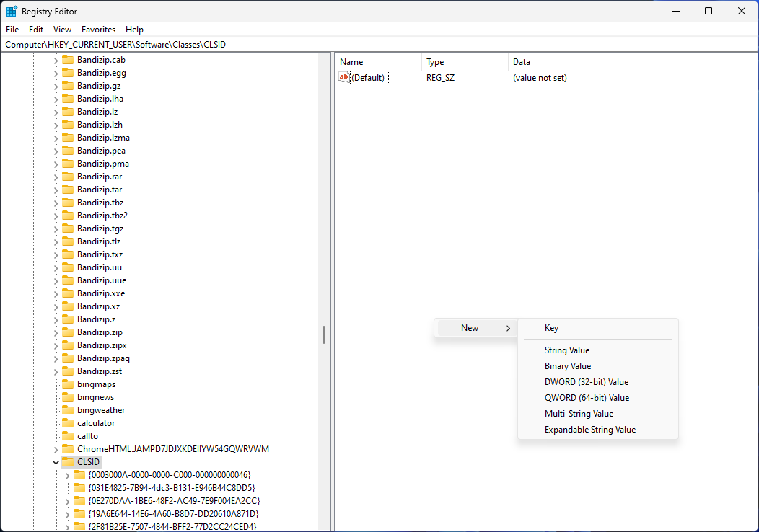
Task: Select the Bandizip.txz key
Action: [x=100, y=254]
